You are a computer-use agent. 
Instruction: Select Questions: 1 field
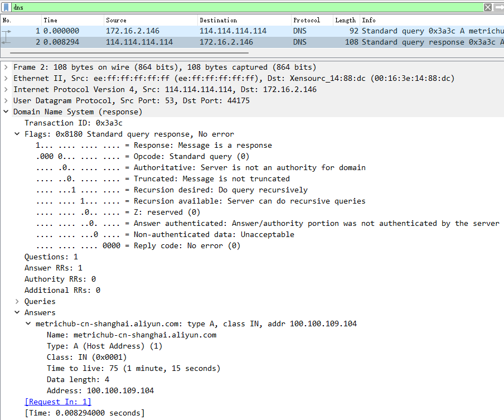[51, 257]
